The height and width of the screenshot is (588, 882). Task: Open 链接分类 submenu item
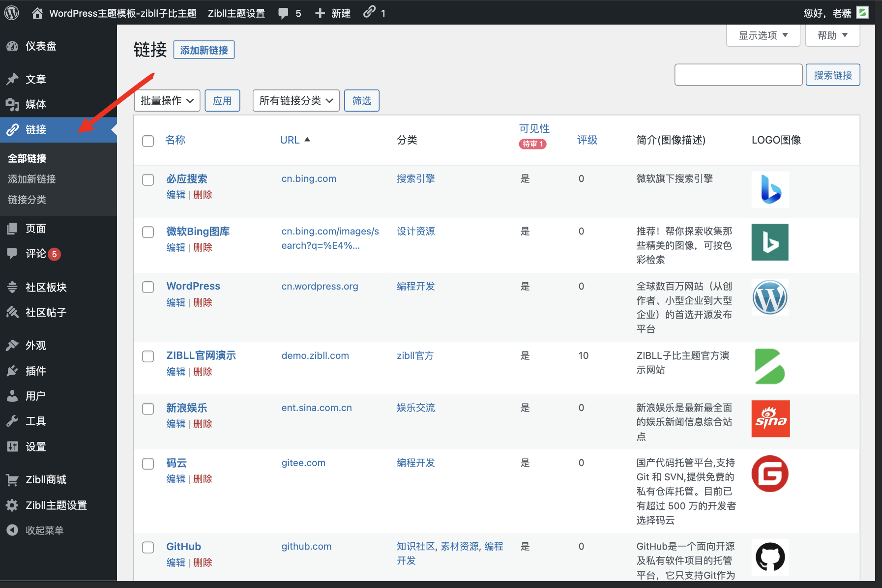pos(27,200)
